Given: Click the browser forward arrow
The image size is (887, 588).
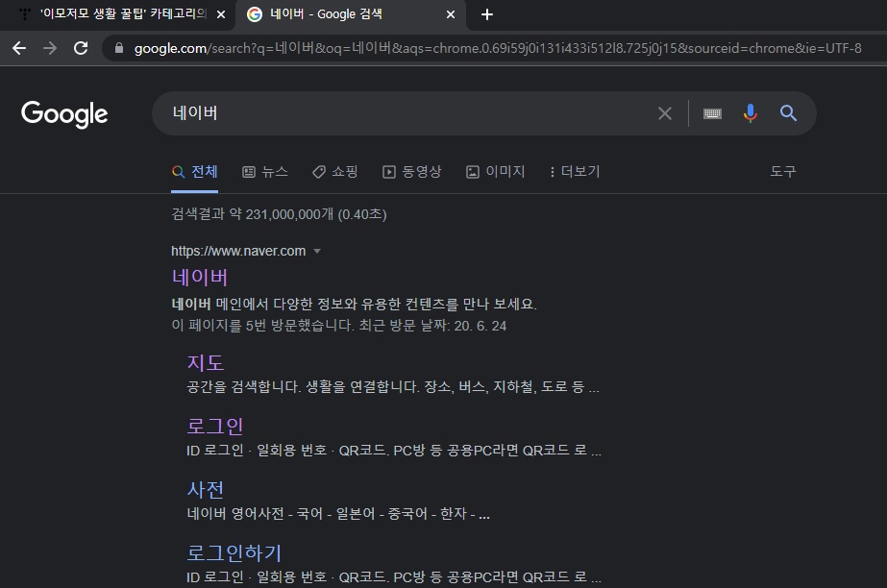Looking at the screenshot, I should tap(50, 48).
